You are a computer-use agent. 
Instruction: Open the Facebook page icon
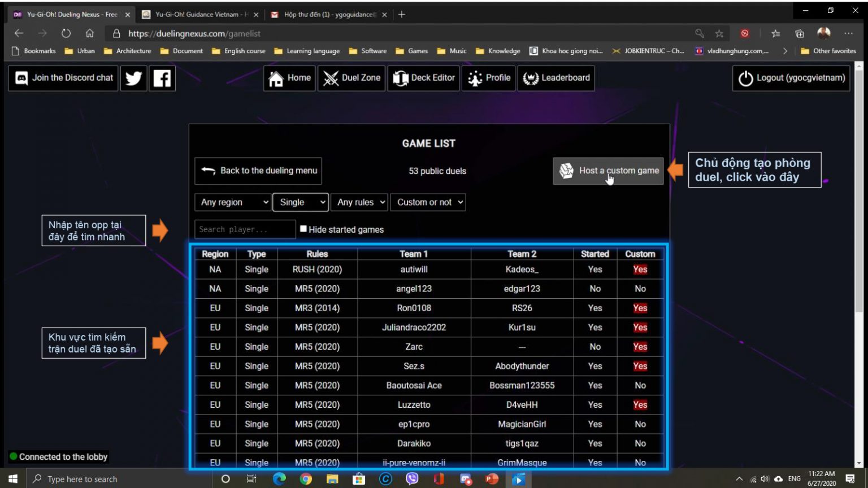tap(162, 78)
